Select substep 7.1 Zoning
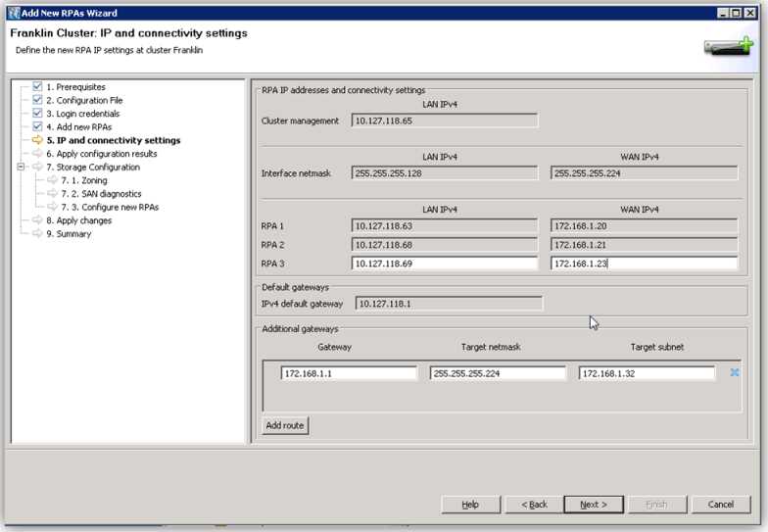 point(84,180)
